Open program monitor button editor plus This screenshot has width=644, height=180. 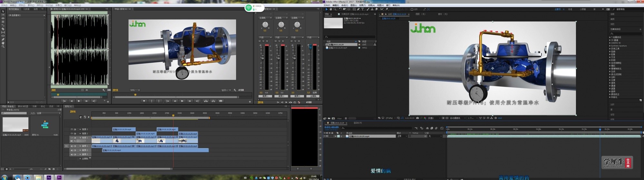coord(250,102)
